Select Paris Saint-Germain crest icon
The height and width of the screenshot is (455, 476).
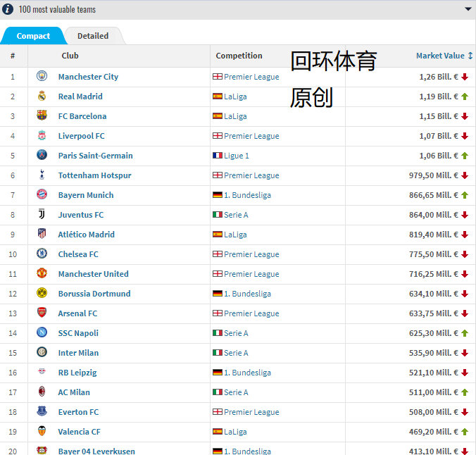(x=42, y=155)
